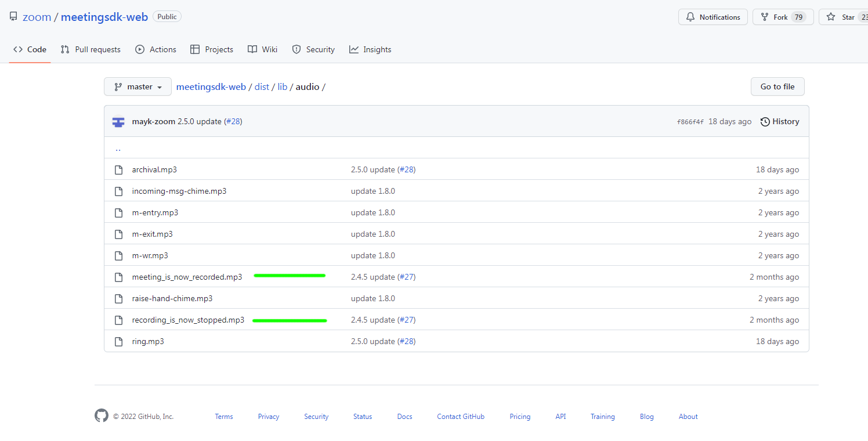
Task: Show the Insights tab
Action: 370,49
